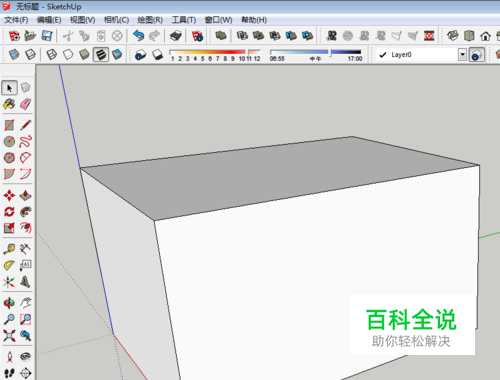Pick the Protractor tool
500x380 pixels.
(9, 265)
